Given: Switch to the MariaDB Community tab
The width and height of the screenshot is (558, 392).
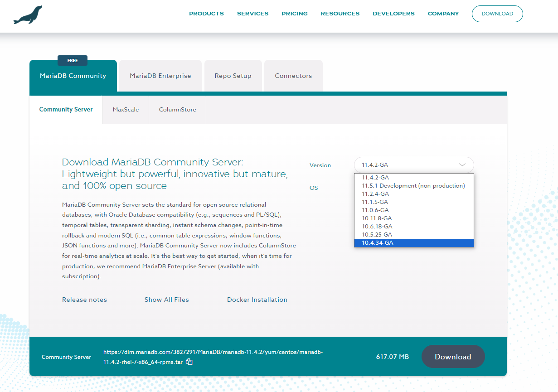Looking at the screenshot, I should click(73, 76).
